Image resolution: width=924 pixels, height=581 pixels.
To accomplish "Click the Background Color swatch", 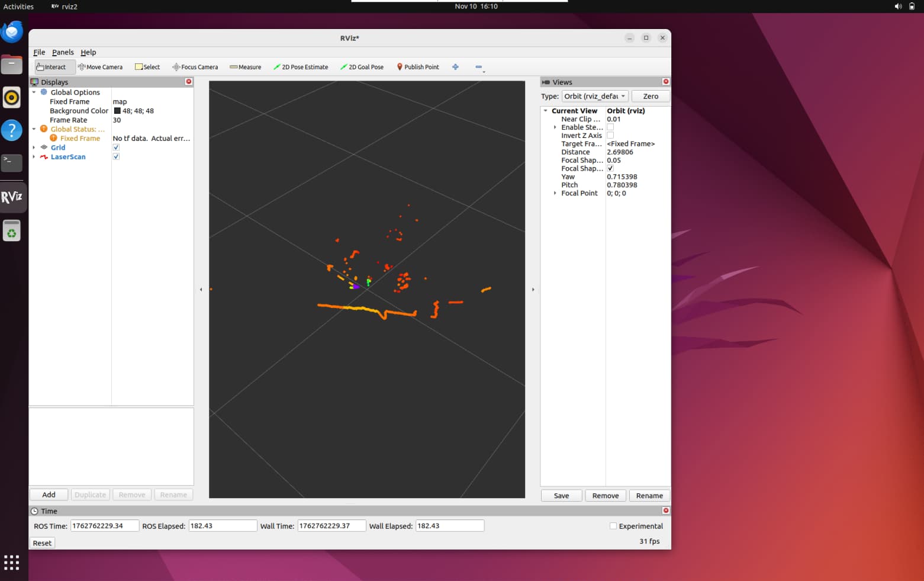I will [x=117, y=111].
